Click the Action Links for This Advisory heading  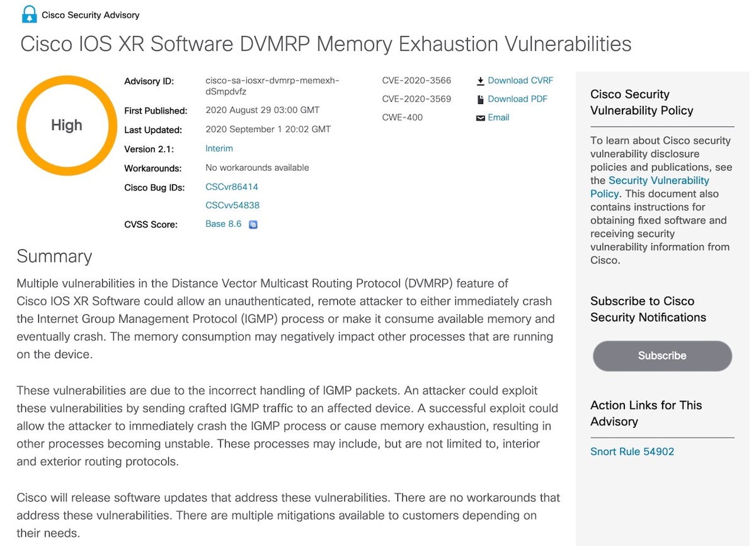tap(646, 413)
